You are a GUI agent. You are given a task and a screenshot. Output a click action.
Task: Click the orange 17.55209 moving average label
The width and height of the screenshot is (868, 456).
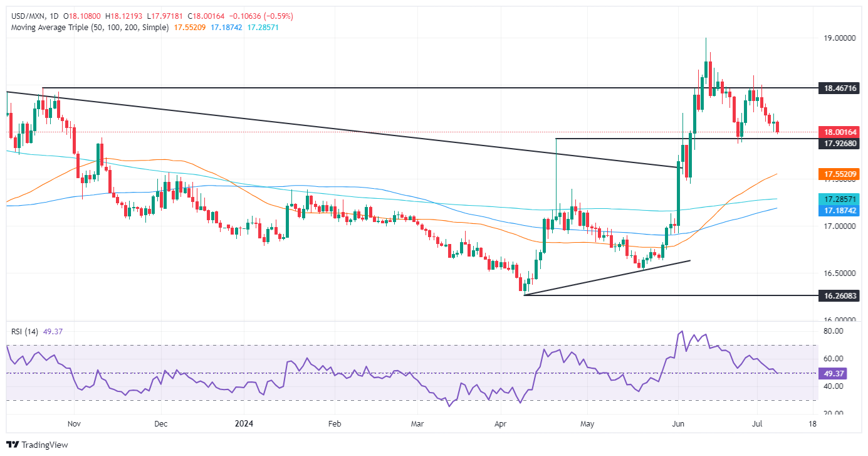841,174
